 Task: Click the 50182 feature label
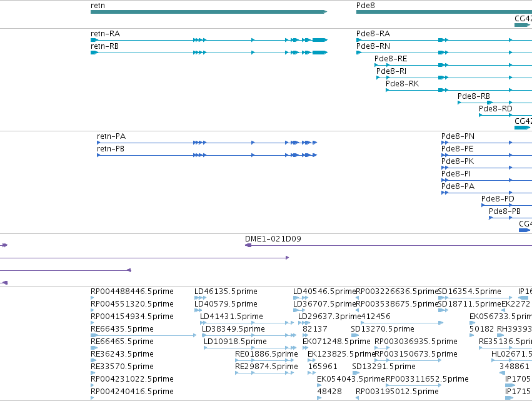click(482, 329)
